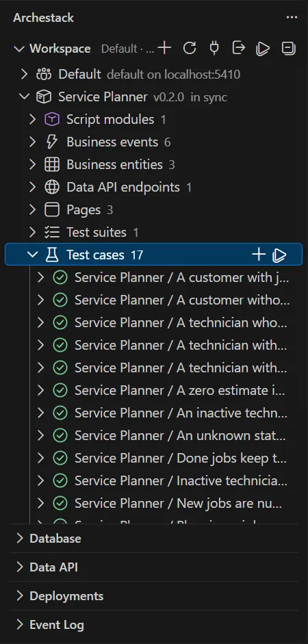Click the Data API endpoints globe icon
The height and width of the screenshot is (644, 308).
(52, 188)
